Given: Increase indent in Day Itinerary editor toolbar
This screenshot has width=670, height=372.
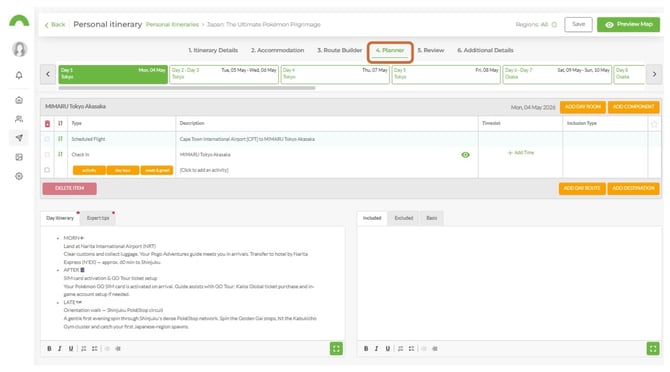Looking at the screenshot, I should [118, 349].
